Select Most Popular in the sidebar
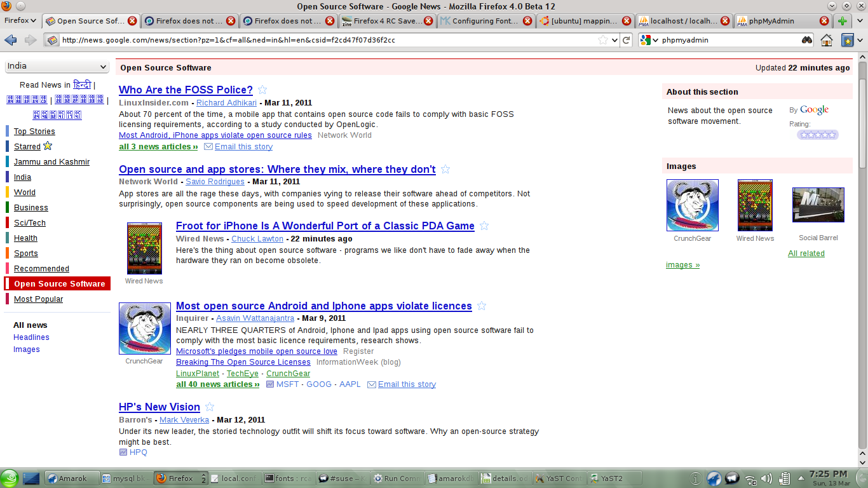This screenshot has height=488, width=868. click(x=38, y=299)
